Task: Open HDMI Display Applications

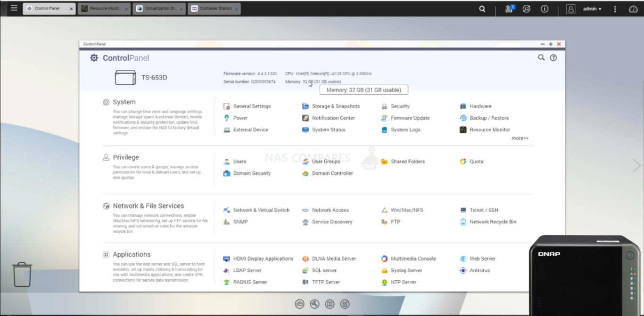Action: (x=258, y=259)
